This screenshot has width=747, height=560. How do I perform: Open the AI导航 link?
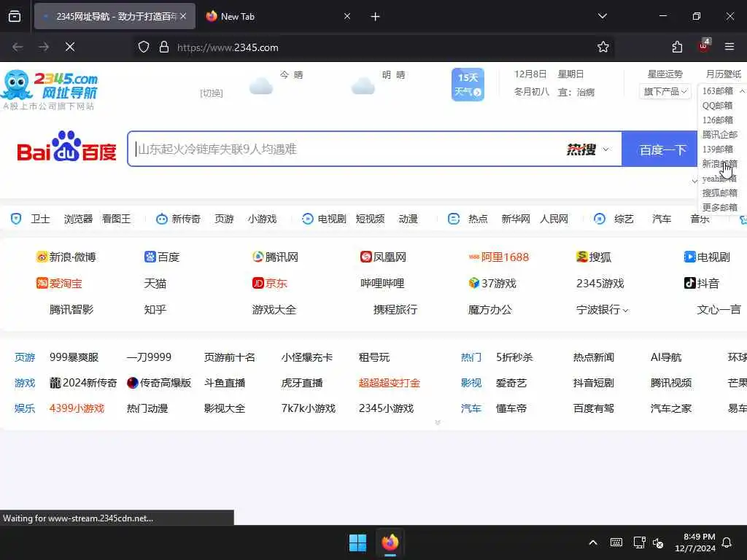[x=666, y=357]
